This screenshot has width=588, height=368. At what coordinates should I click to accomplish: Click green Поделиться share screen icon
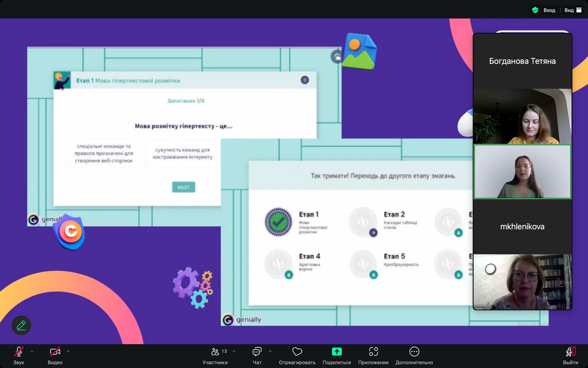click(x=337, y=352)
